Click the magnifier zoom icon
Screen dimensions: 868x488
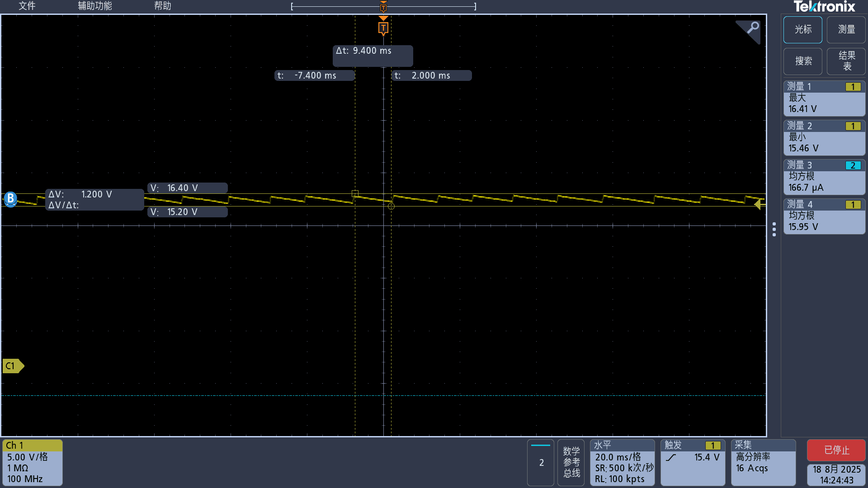click(752, 28)
